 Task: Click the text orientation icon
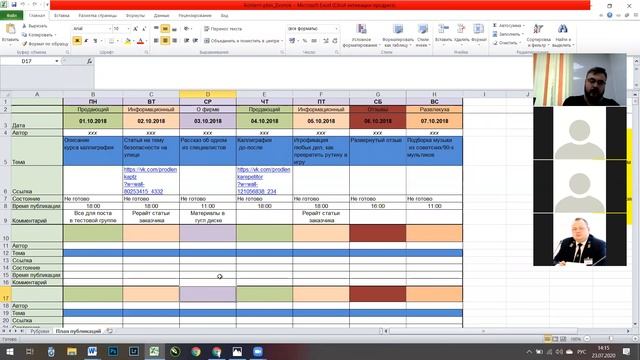[187, 29]
